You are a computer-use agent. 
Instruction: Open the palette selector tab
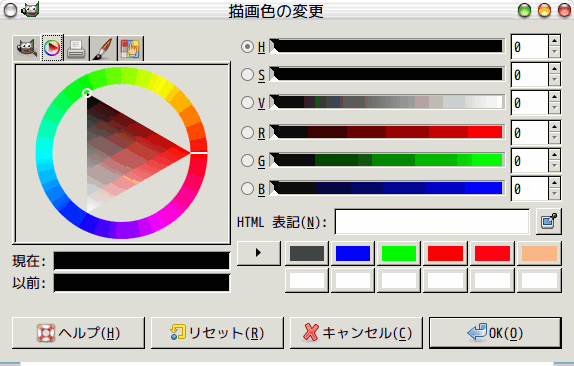coord(131,48)
